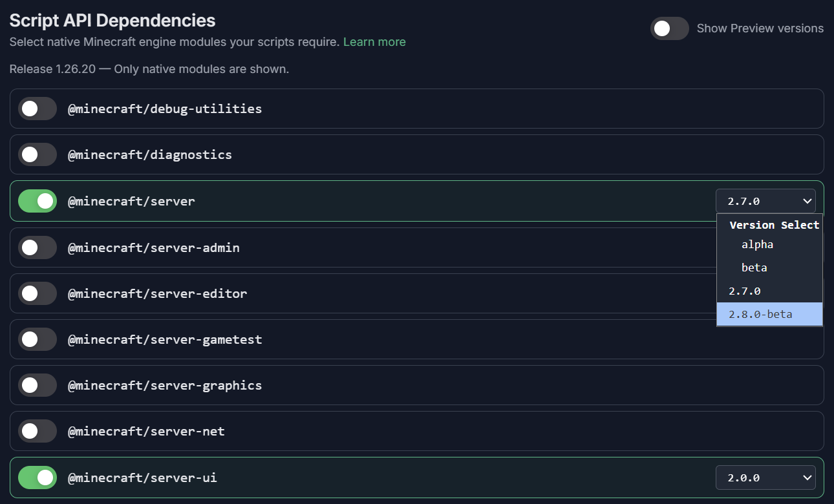The height and width of the screenshot is (504, 834).
Task: Click the @minecraft/server-graphics module name
Action: (165, 385)
